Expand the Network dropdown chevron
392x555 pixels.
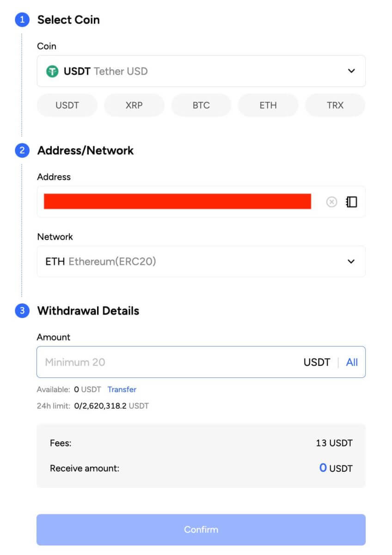coord(351,262)
